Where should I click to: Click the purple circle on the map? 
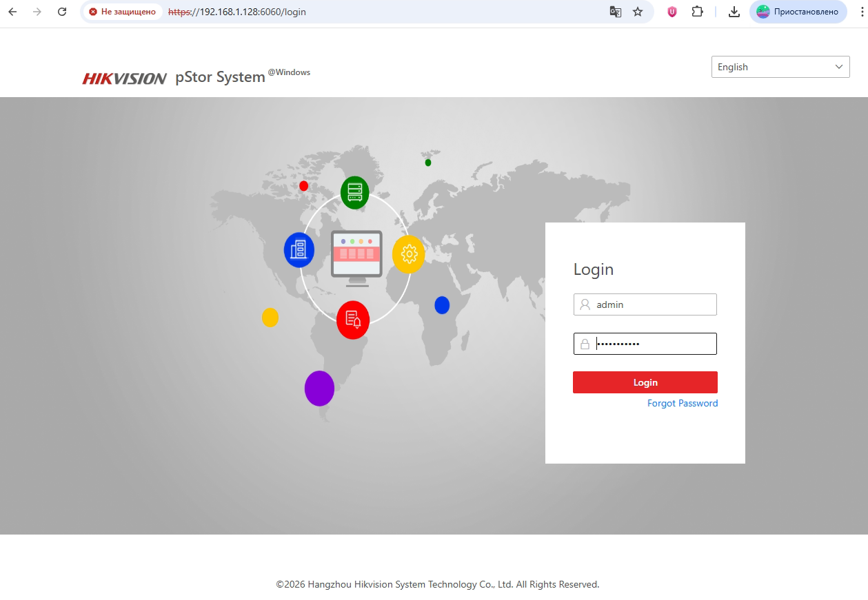tap(319, 389)
